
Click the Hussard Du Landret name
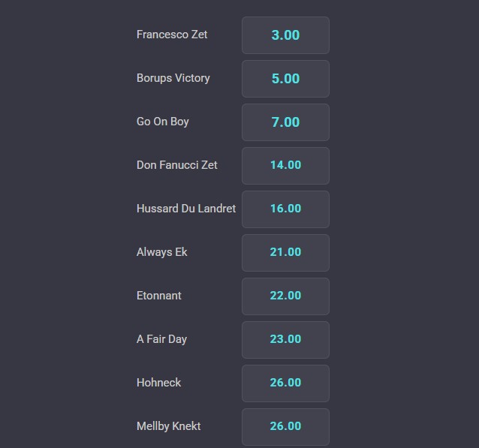(186, 209)
